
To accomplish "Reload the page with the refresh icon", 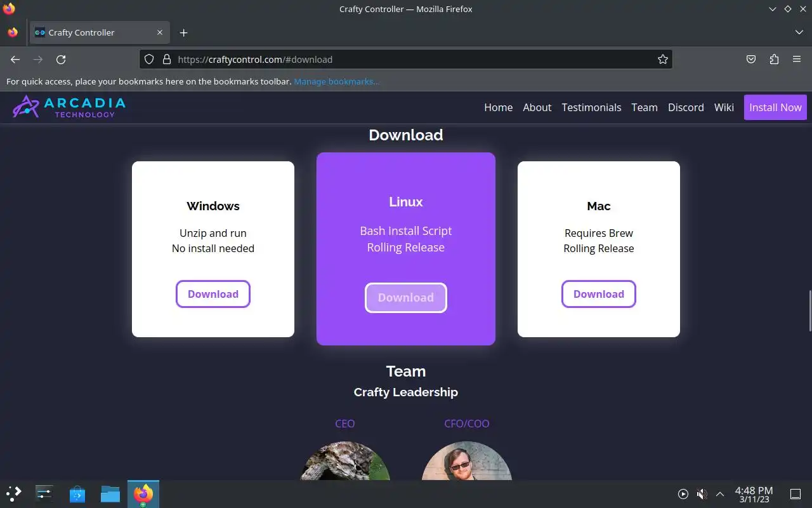I will [61, 59].
